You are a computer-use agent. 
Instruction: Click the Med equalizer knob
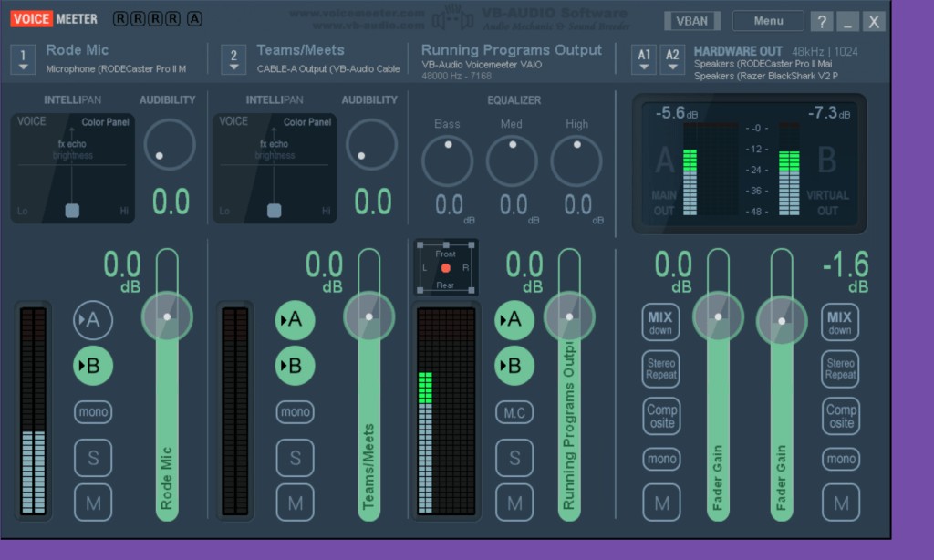click(x=512, y=161)
